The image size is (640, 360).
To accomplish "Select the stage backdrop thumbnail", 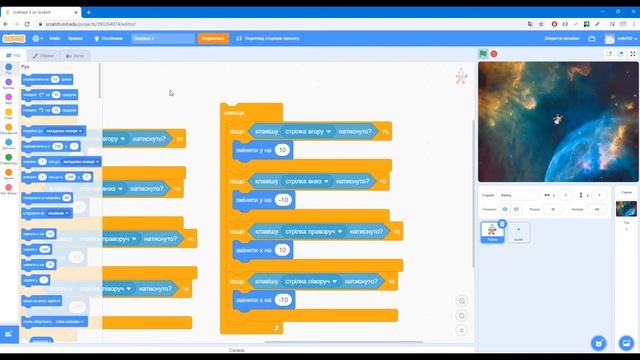I will [x=626, y=209].
